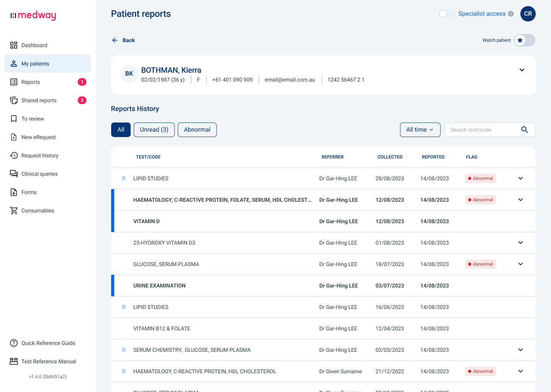Click the Shared reports badge showing 3

(82, 100)
